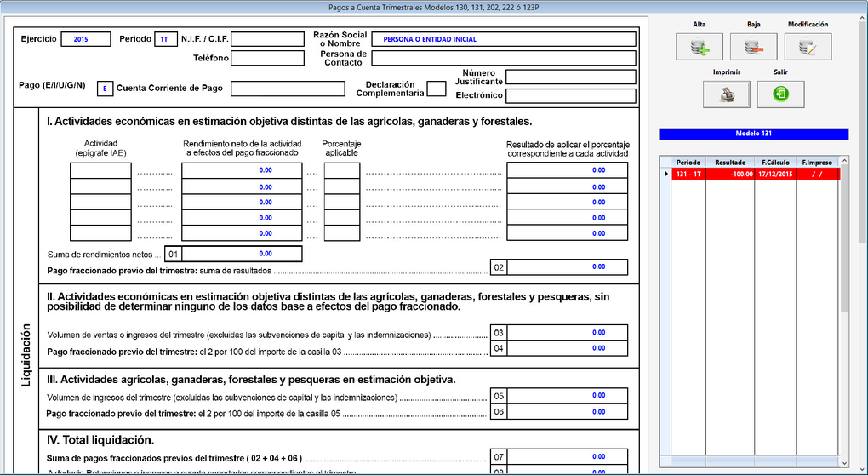Screen dimensions: 868x475
Task: Click casilla 03 Volumen de ventas field
Action: tap(568, 333)
